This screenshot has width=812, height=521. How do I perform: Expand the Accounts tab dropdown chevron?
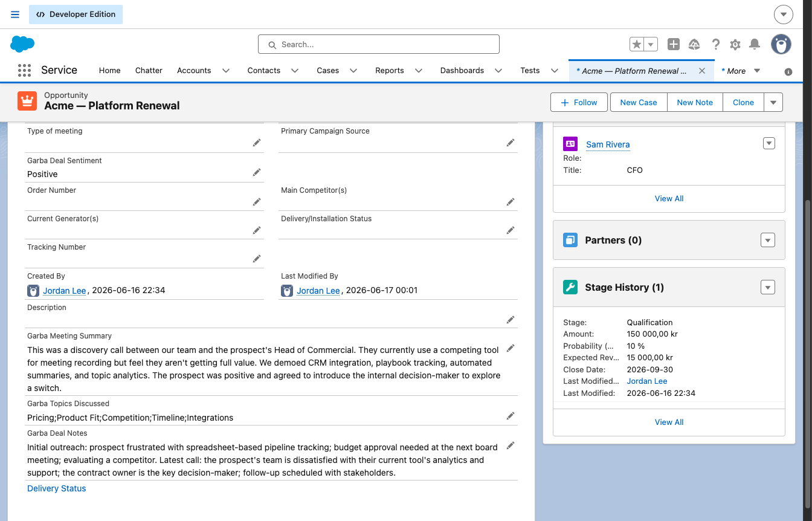point(226,71)
